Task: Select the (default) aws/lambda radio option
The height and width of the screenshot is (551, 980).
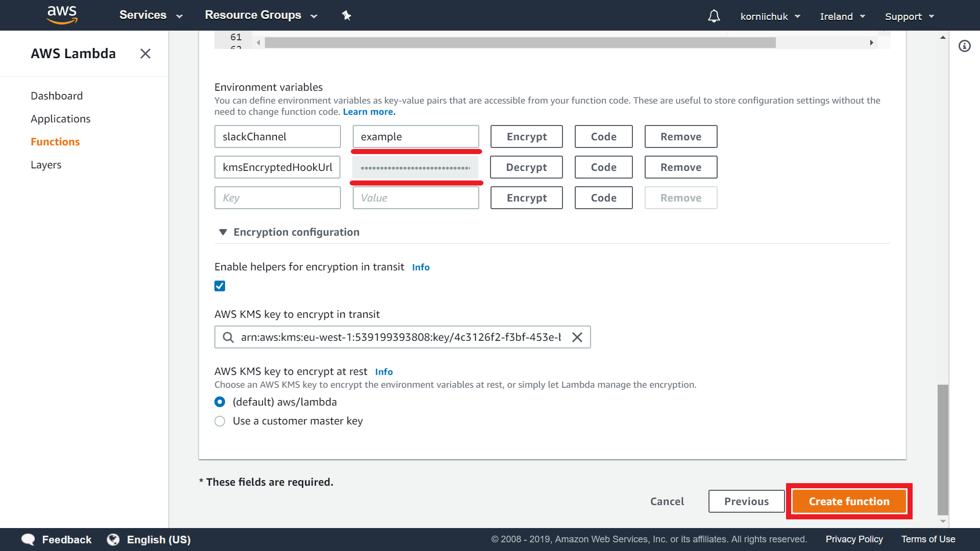Action: [x=219, y=402]
